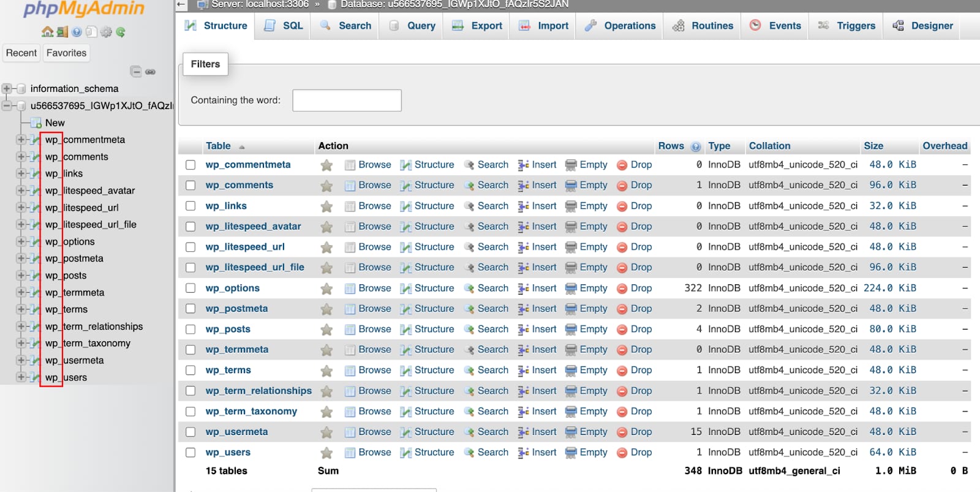Click the log out door icon
980x492 pixels.
pos(62,32)
